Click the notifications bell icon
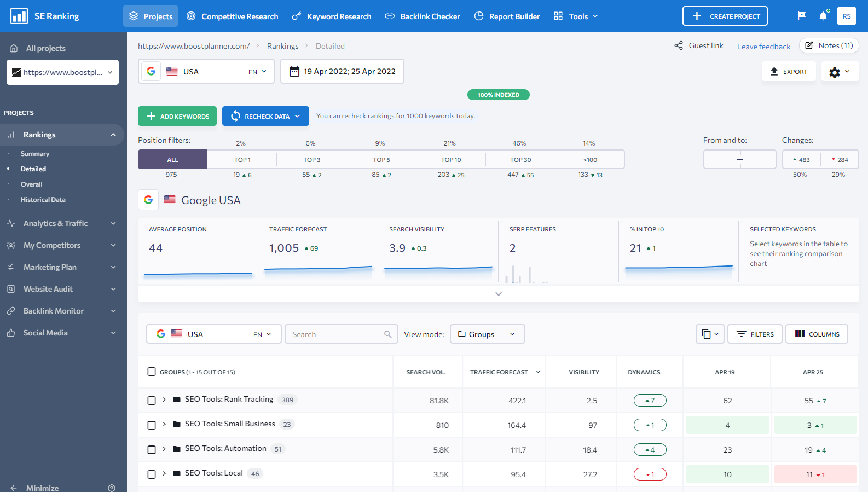This screenshot has height=492, width=868. pyautogui.click(x=823, y=16)
